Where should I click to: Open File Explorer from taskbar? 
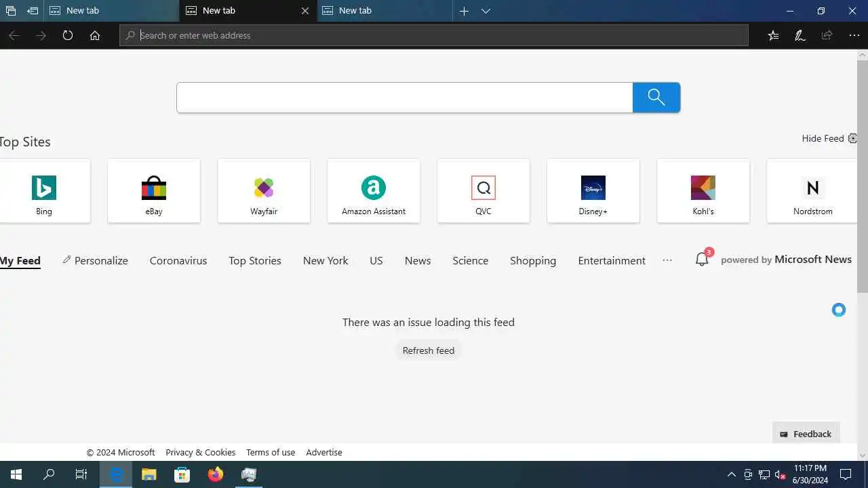pyautogui.click(x=149, y=474)
